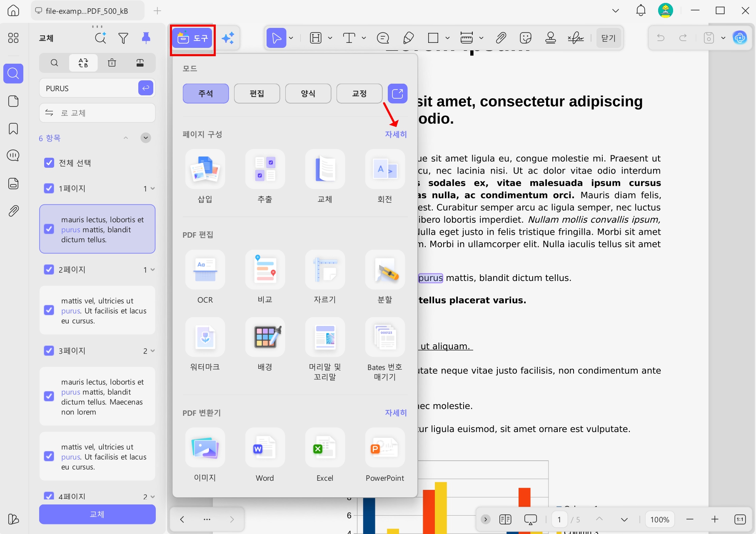The width and height of the screenshot is (756, 534).
Task: Toggle the 4페이지 checkbox
Action: point(49,496)
